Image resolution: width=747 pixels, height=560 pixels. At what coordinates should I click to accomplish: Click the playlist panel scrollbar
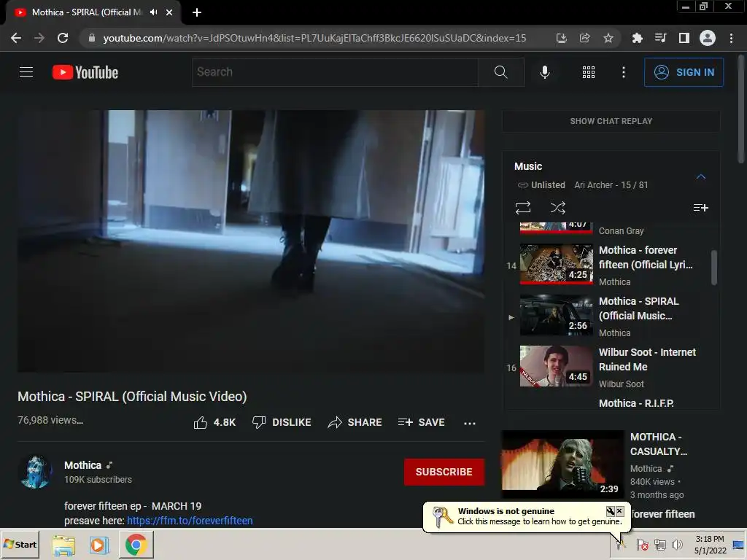click(x=713, y=268)
